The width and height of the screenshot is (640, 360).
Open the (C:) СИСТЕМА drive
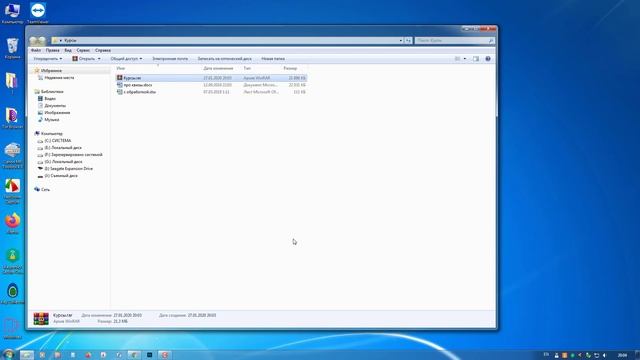pyautogui.click(x=58, y=141)
